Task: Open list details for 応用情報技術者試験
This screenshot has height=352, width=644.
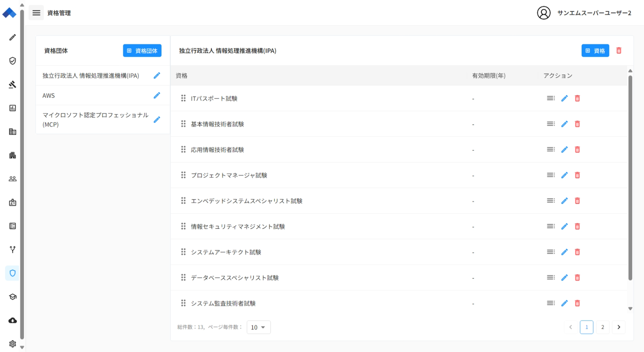Action: [x=551, y=150]
